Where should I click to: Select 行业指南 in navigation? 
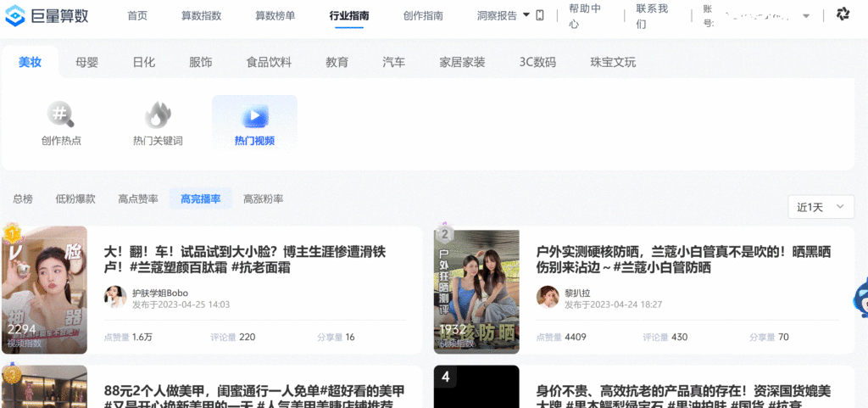(x=348, y=15)
